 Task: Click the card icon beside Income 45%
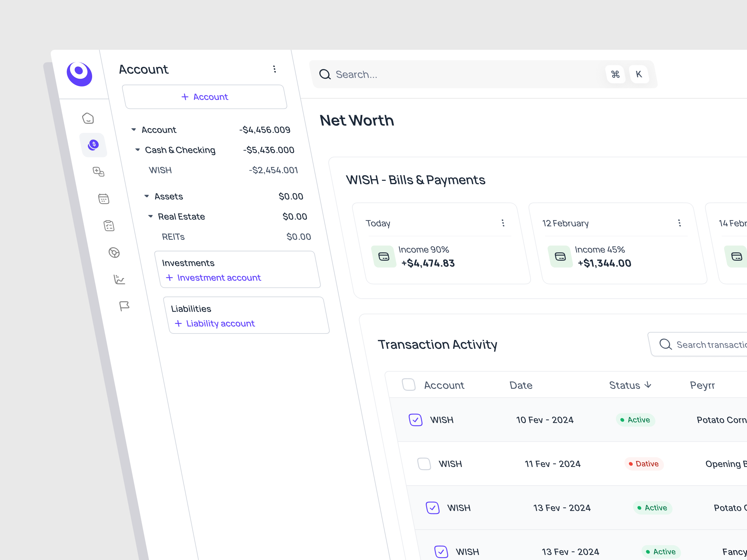[560, 257]
